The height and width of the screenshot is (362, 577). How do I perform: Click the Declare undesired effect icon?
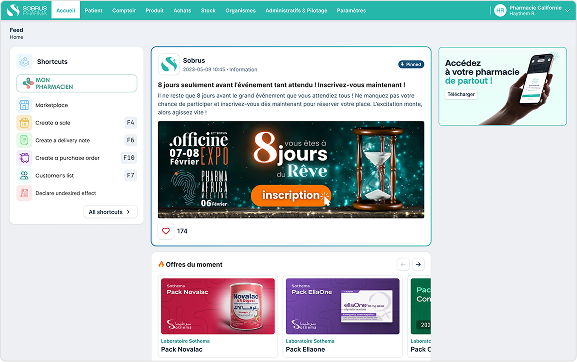tap(24, 193)
